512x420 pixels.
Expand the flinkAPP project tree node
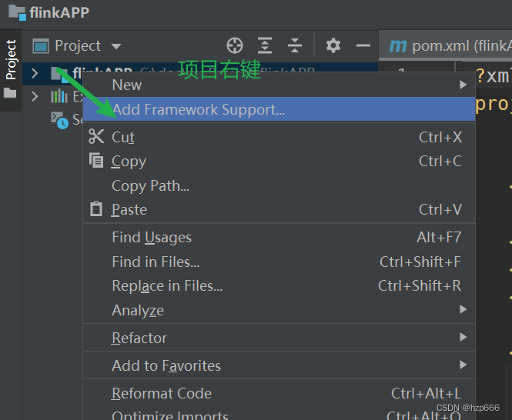coord(34,74)
